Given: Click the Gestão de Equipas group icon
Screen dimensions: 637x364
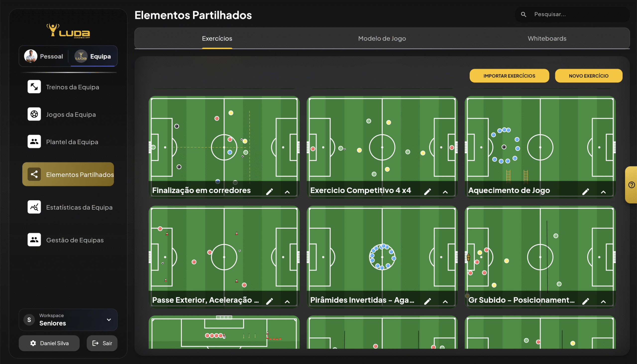Looking at the screenshot, I should (x=34, y=240).
